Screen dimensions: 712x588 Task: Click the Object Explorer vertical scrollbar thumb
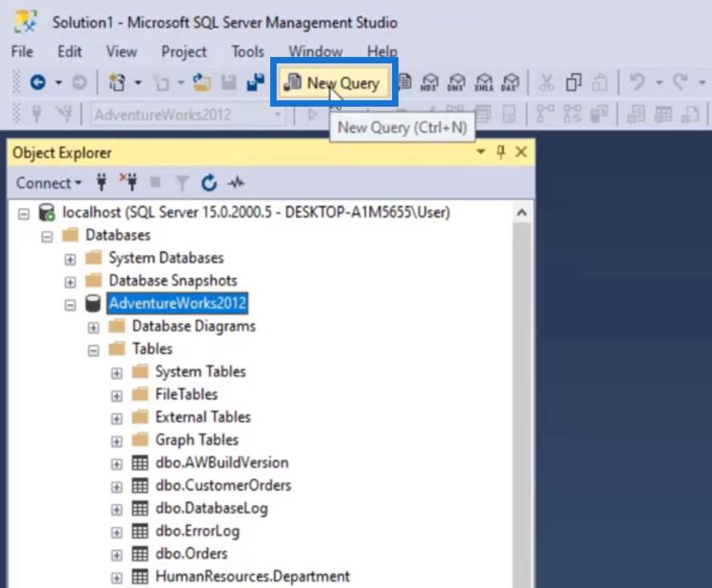(522, 404)
